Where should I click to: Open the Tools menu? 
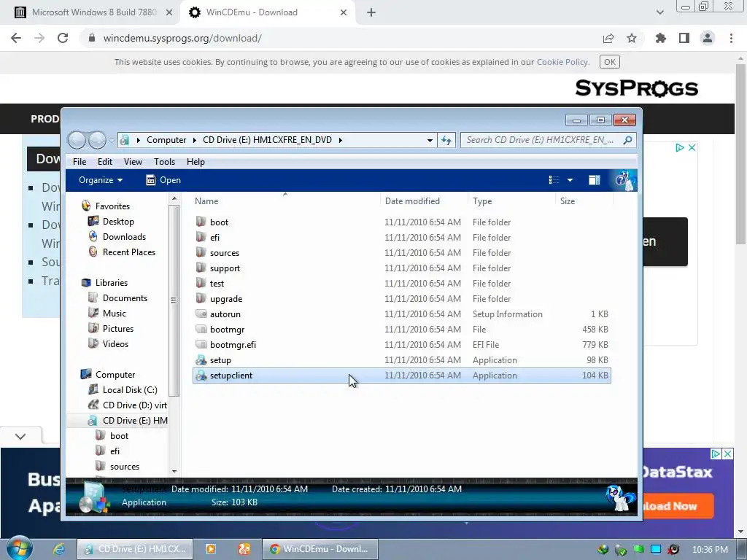click(x=164, y=162)
